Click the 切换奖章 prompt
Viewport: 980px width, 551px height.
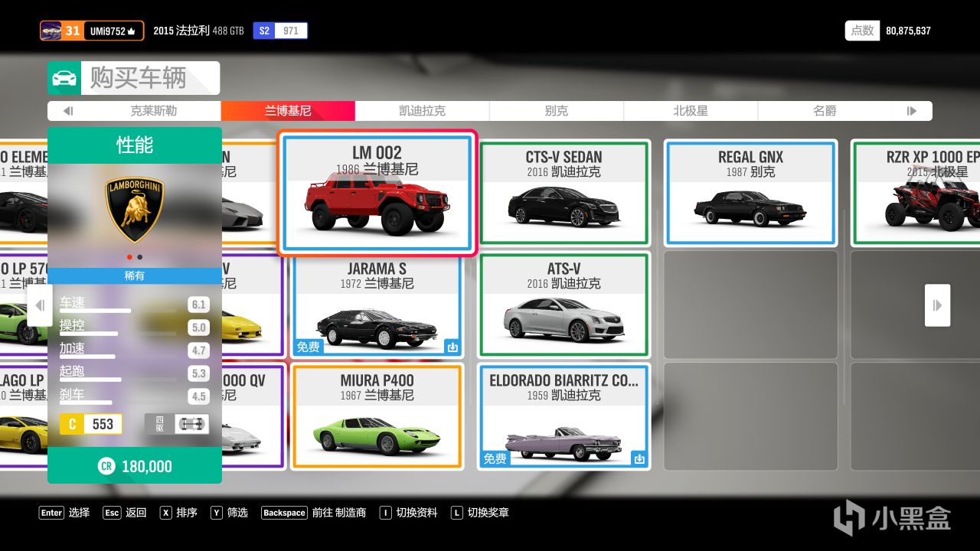tap(488, 513)
